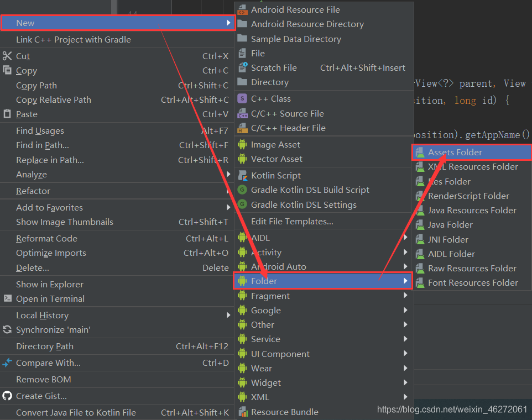
Task: Click the Synchronize 'main' refresh icon
Action: click(x=6, y=330)
